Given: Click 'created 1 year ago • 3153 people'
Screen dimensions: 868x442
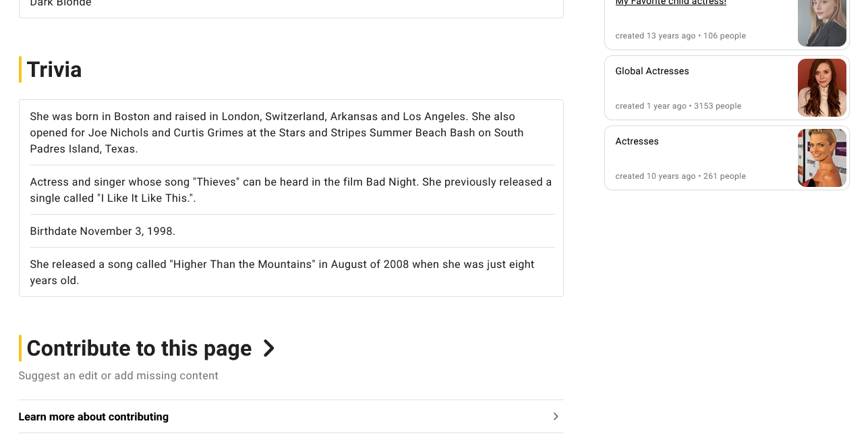Looking at the screenshot, I should pos(678,106).
